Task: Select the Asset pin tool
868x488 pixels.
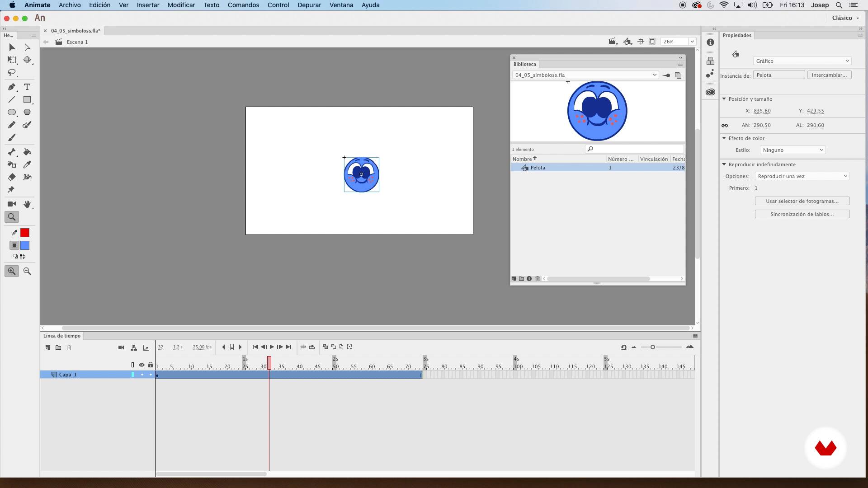Action: point(11,190)
